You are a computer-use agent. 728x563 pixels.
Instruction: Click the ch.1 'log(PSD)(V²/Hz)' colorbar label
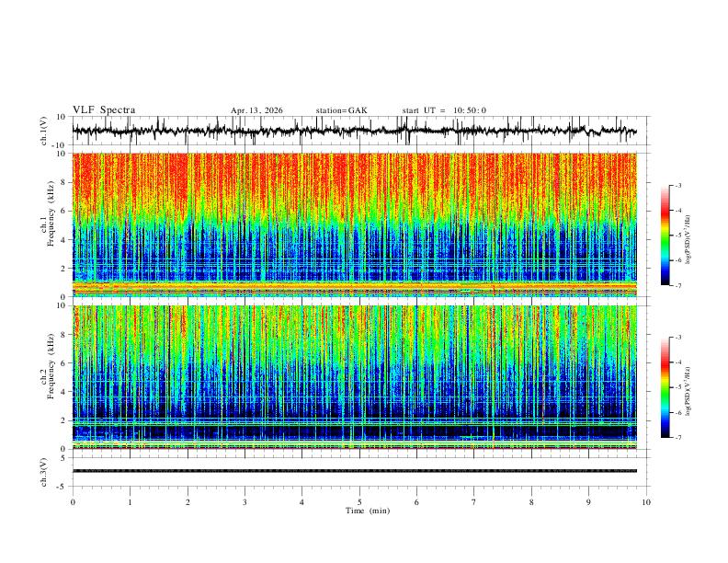pos(688,239)
